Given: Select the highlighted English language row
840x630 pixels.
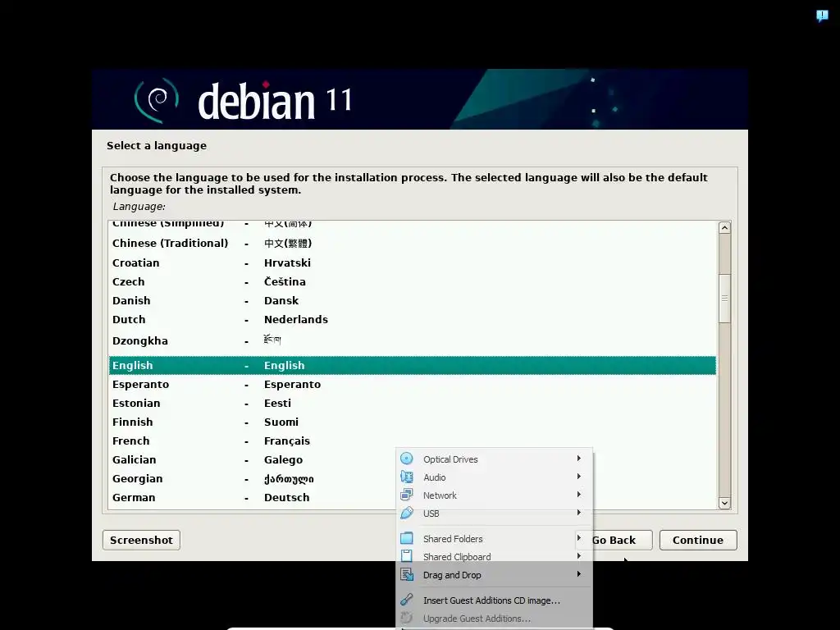Looking at the screenshot, I should (x=413, y=365).
